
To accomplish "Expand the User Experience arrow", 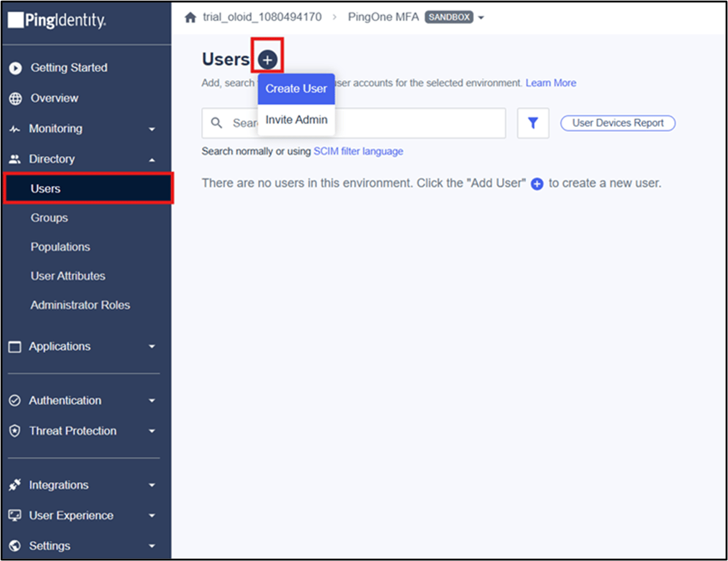I will click(x=152, y=516).
